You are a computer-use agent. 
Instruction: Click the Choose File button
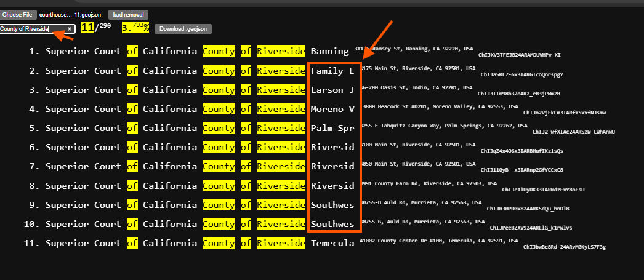tap(18, 14)
